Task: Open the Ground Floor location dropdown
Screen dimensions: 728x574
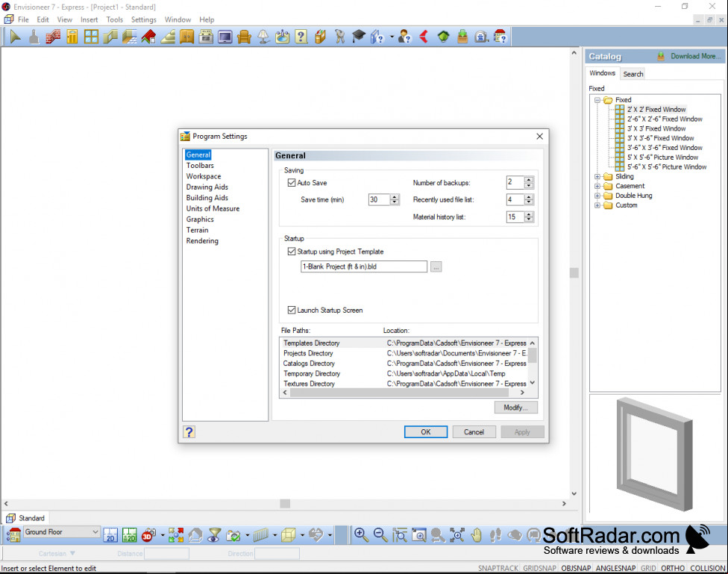Action: [61, 531]
